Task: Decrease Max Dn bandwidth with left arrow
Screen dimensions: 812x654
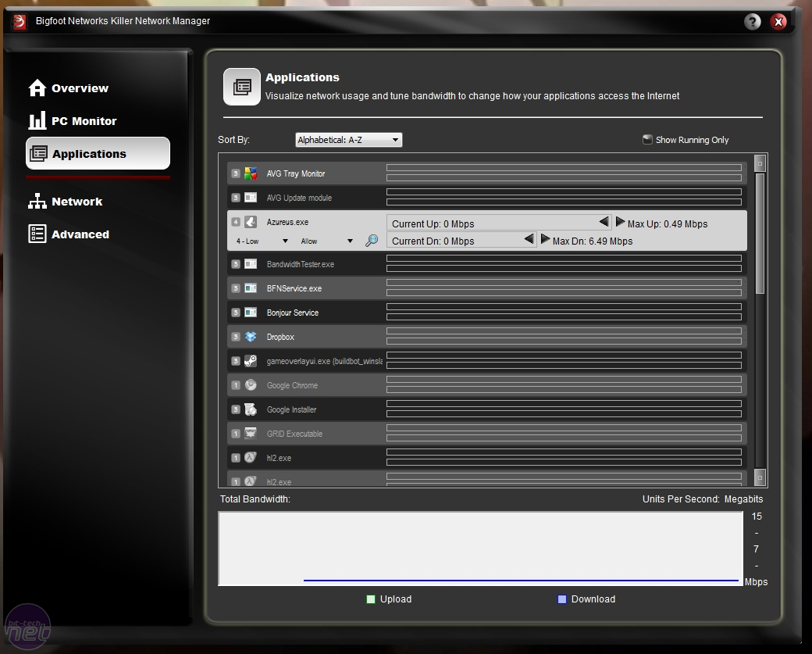Action: [529, 239]
